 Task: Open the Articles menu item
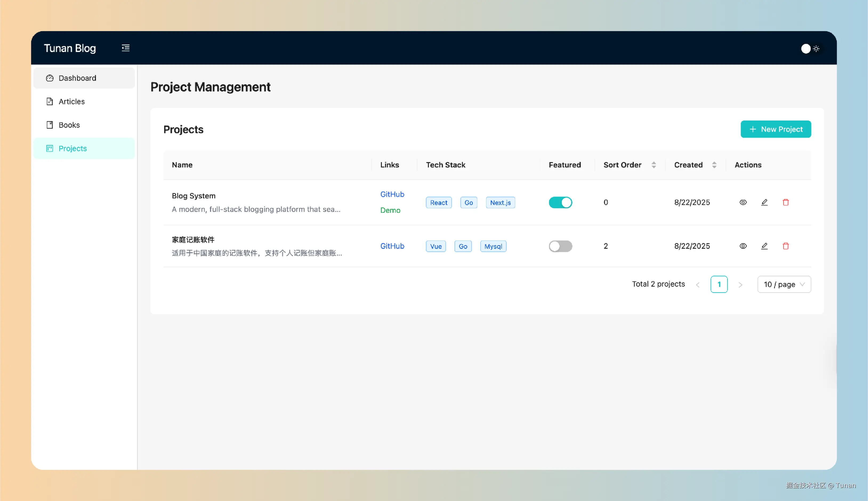pyautogui.click(x=71, y=102)
